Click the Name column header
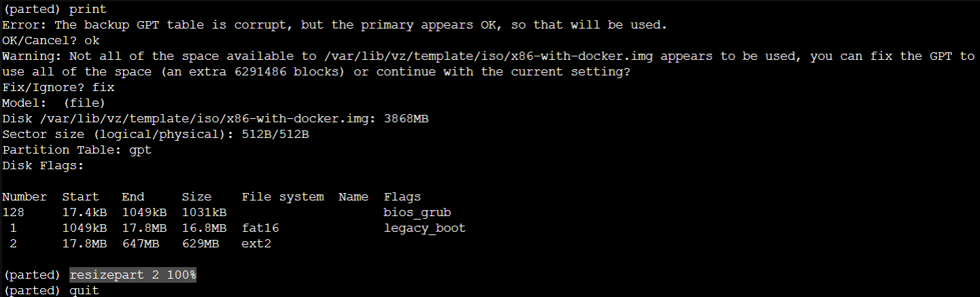980x297 pixels. click(353, 197)
